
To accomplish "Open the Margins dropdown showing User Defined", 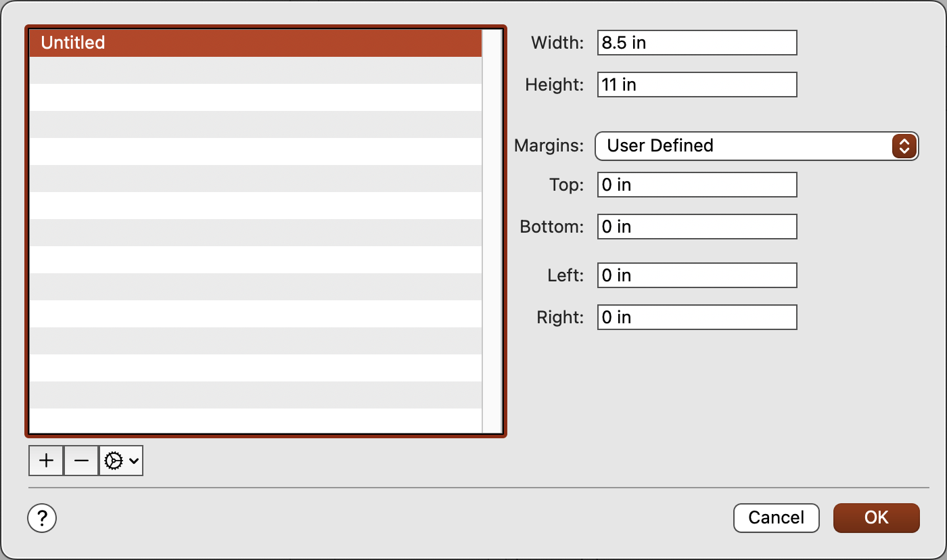I will click(756, 146).
